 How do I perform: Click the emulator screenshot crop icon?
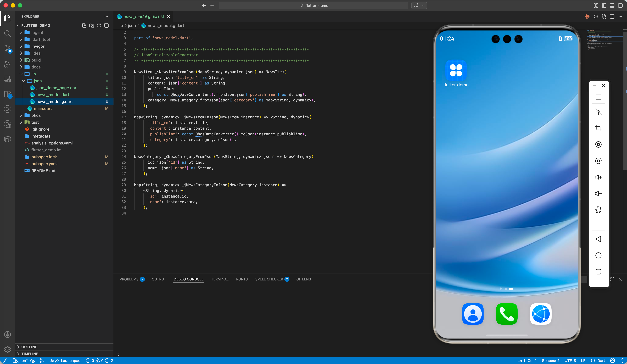click(598, 128)
